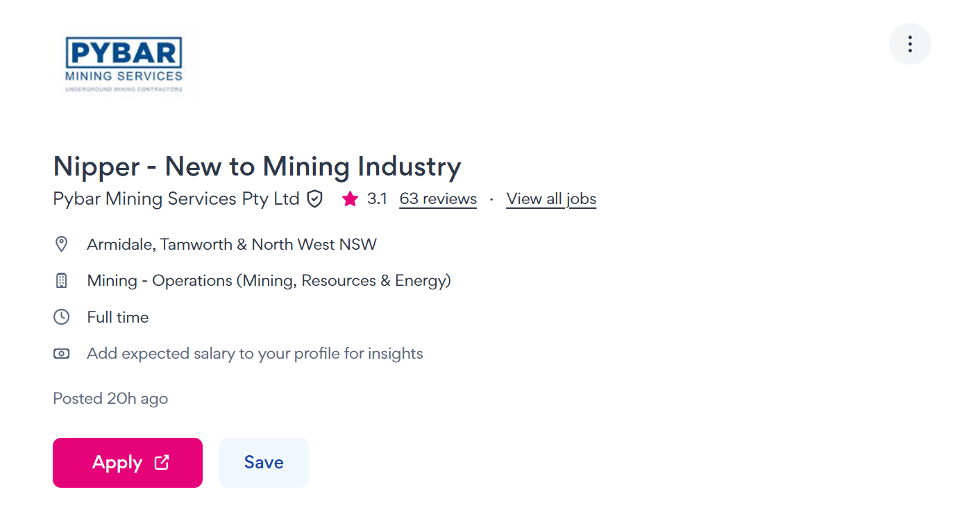Open the 63 reviews link
980x519 pixels.
tap(438, 199)
